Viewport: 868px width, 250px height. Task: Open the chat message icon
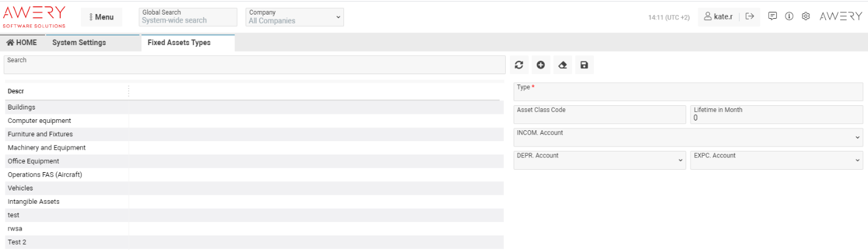(773, 16)
